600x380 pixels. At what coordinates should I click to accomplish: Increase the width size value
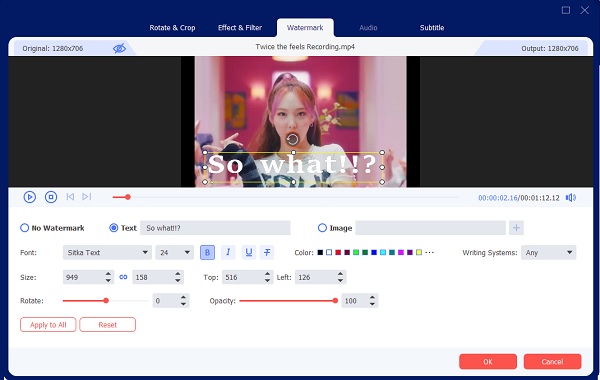pyautogui.click(x=108, y=274)
